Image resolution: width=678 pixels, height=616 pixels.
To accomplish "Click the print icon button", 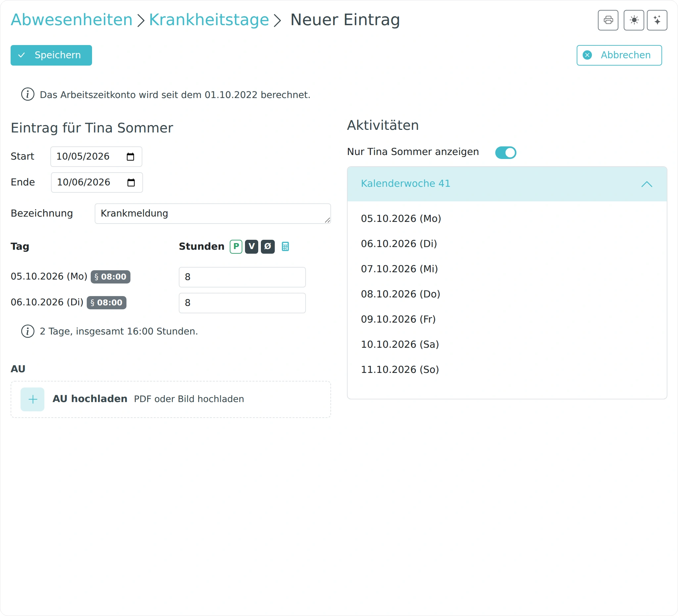I will pos(608,20).
